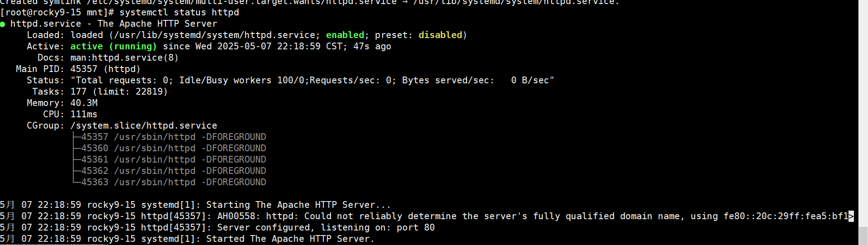Click the 'man:httpd.service(8)' docs reference
Viewport: 868px width, 245px height.
coord(124,58)
